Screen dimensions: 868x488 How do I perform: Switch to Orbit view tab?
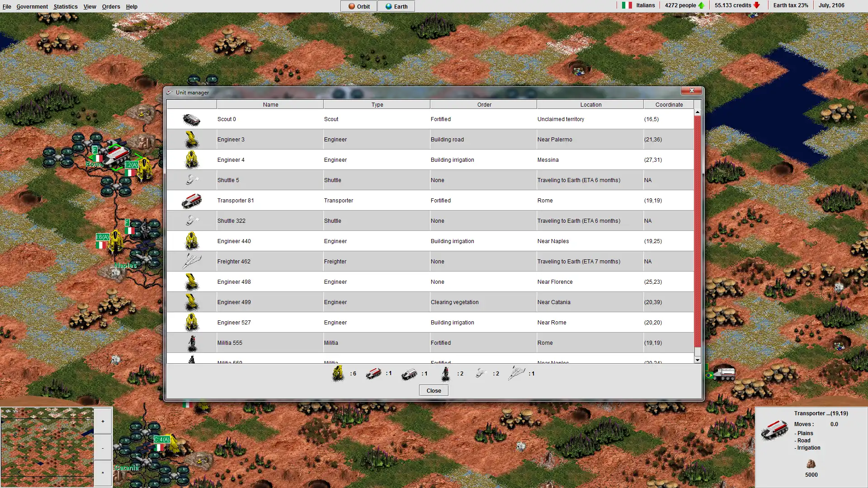click(x=359, y=6)
